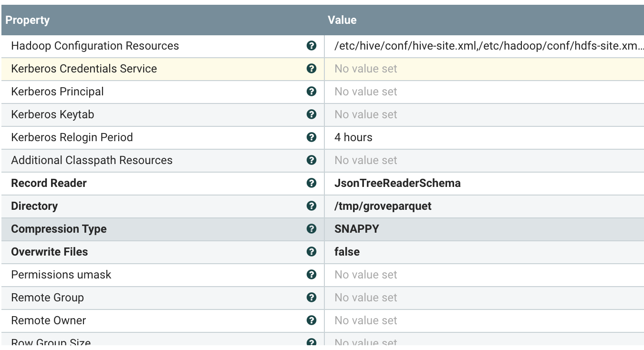
Task: Edit the 4 hours relogin period value
Action: coord(353,137)
